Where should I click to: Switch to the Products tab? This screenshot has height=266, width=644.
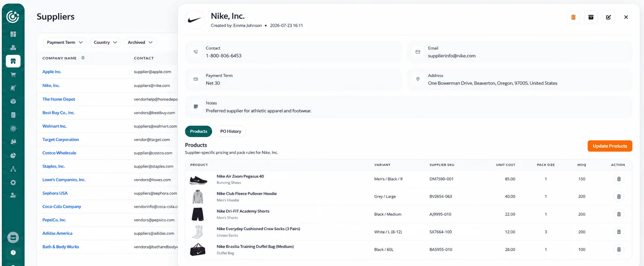tap(199, 131)
